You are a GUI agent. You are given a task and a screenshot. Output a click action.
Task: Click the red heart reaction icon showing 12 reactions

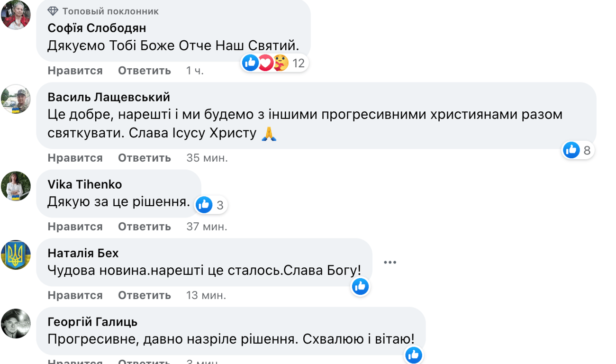coord(265,63)
